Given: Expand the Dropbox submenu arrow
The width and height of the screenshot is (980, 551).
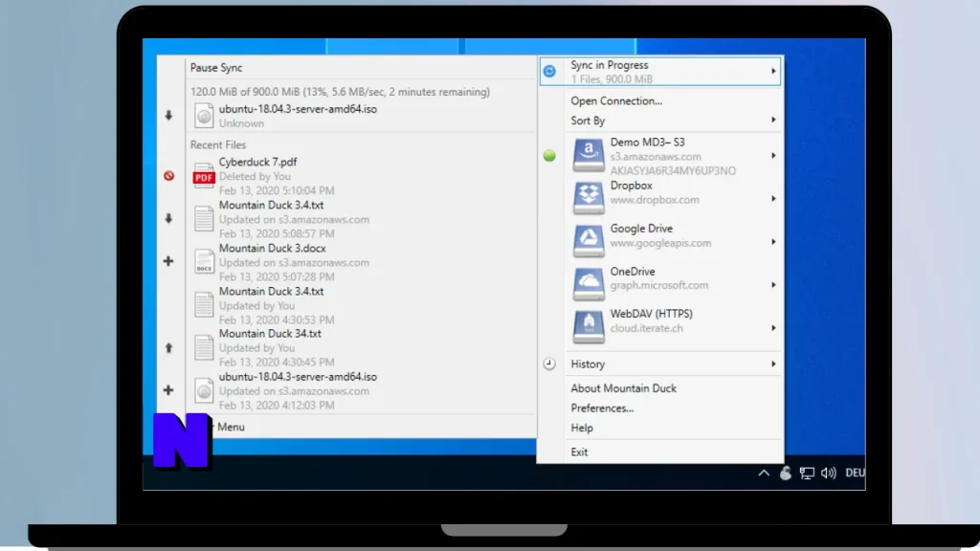Looking at the screenshot, I should pos(773,199).
